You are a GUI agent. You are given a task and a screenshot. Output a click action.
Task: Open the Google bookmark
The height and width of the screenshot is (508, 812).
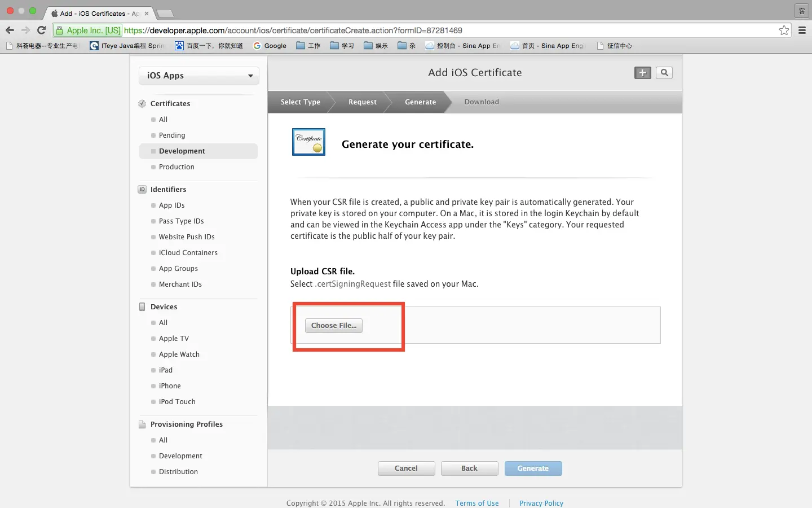[x=270, y=46]
